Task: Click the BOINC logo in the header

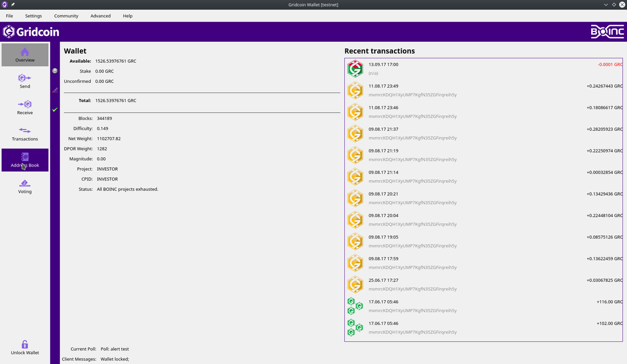Action: pos(607,32)
